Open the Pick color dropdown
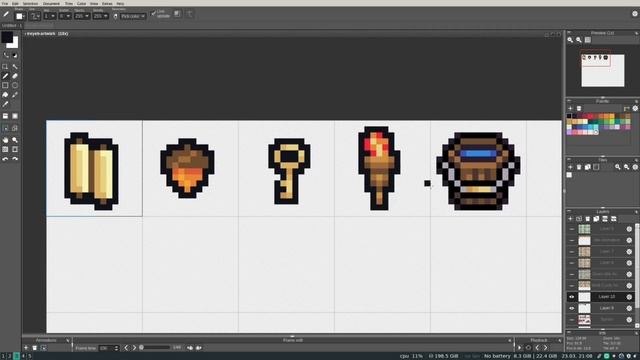Viewport: 640px width, 360px height. (133, 16)
